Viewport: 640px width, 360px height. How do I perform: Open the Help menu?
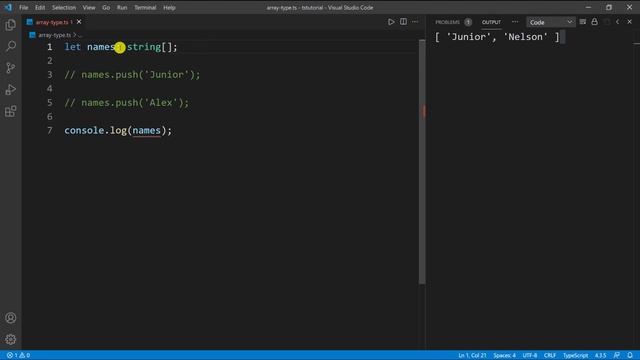pyautogui.click(x=169, y=7)
